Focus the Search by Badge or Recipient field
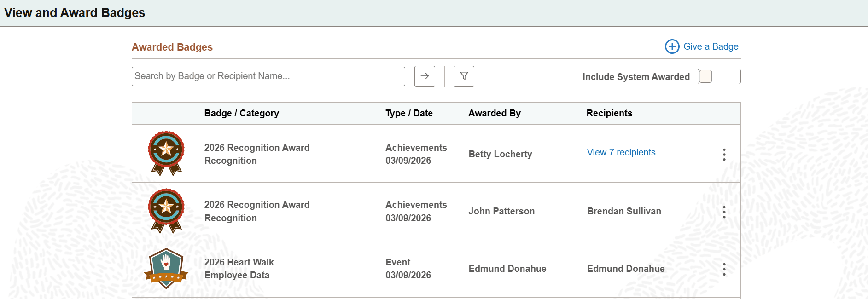Viewport: 868px width, 299px height. click(268, 76)
